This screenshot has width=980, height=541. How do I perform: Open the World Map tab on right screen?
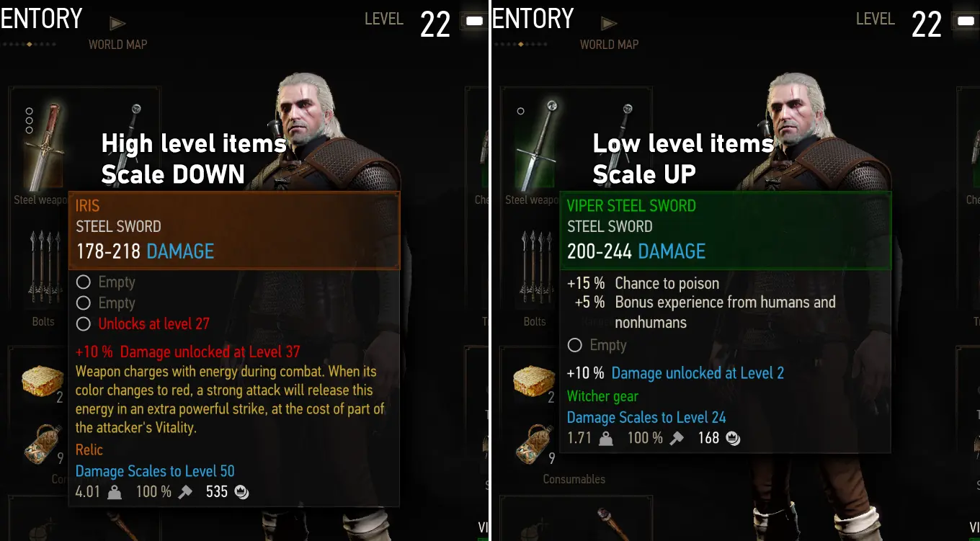click(609, 45)
